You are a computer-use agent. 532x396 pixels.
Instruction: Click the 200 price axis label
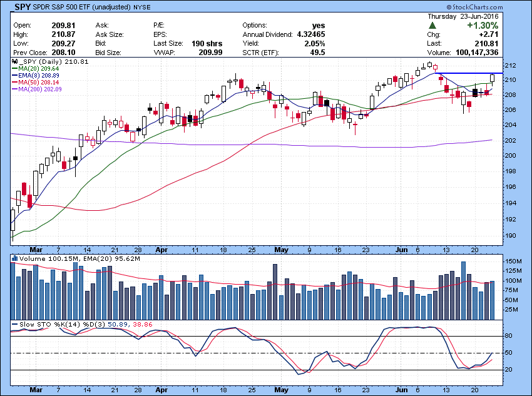511,156
